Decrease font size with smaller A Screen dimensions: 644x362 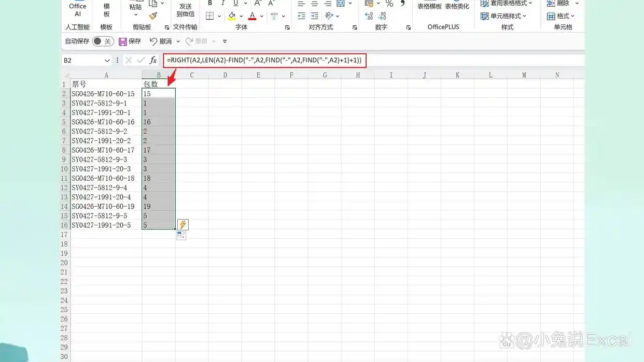tap(271, 3)
